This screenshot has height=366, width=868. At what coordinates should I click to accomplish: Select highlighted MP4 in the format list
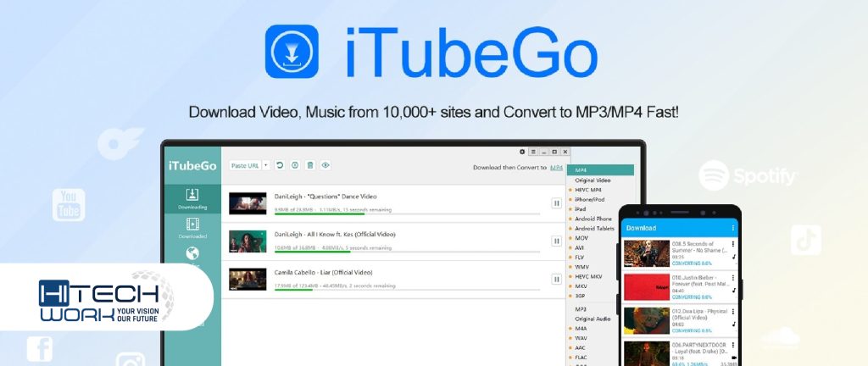(x=601, y=170)
